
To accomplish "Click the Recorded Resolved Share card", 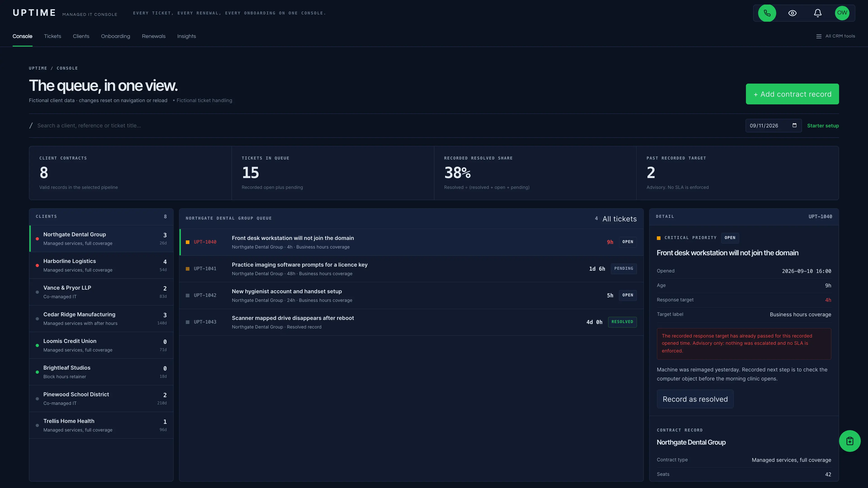I will point(535,173).
